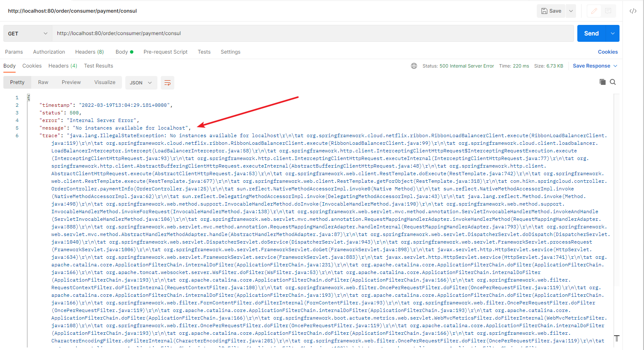Screen dimensions: 644x350
Task: Switch to Raw response view
Action: pos(43,82)
